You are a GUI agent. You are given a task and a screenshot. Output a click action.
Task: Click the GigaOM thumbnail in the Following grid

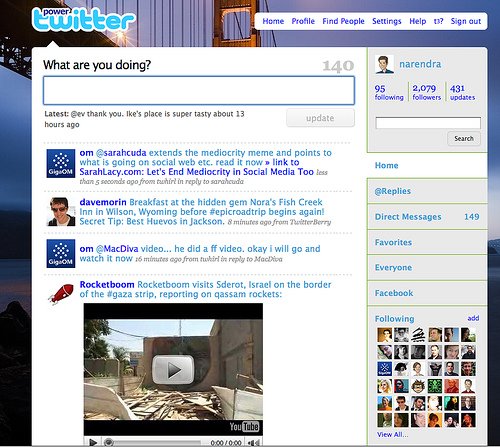[384, 369]
